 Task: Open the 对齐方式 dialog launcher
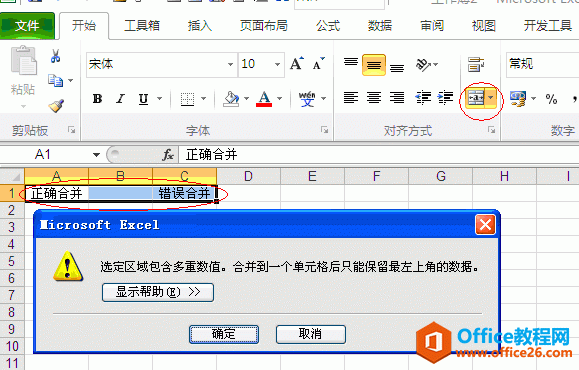pyautogui.click(x=491, y=130)
